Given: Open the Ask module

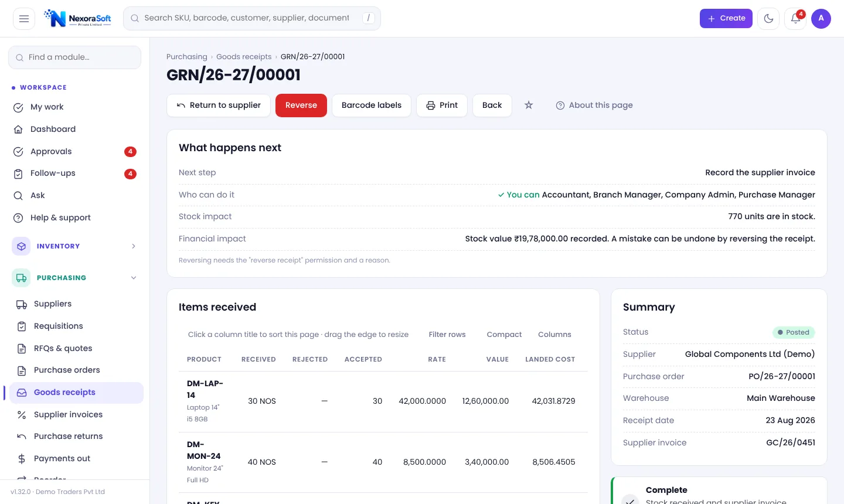Looking at the screenshot, I should [75, 196].
